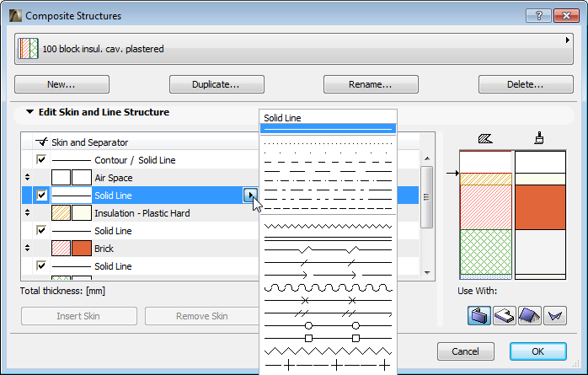Screen dimensions: 588x375
Task: Confirm with the OK button
Action: pos(537,351)
